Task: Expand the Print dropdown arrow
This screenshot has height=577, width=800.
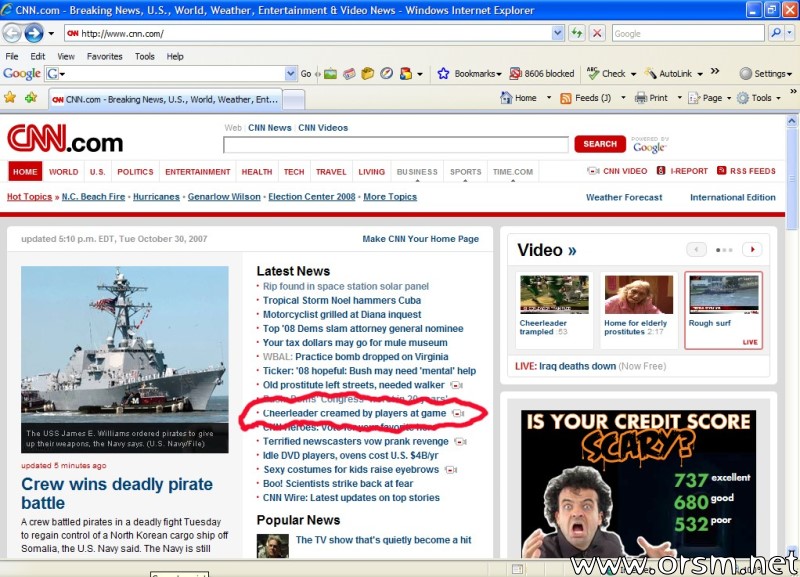Action: (680, 97)
